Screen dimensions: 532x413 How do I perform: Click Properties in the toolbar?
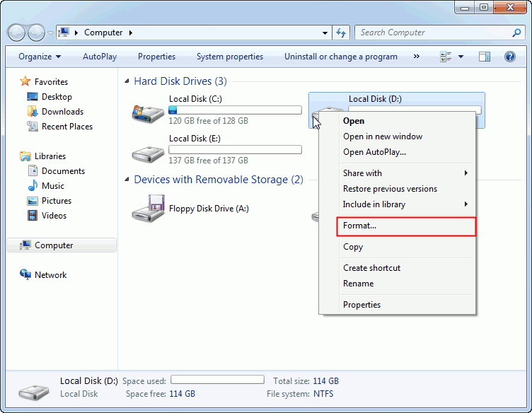[156, 57]
